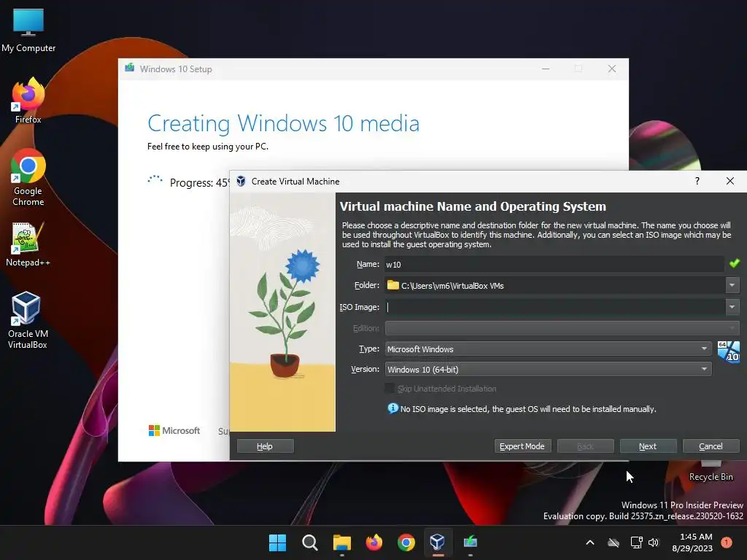Click the flower illustration in the wizard
Image resolution: width=747 pixels, height=560 pixels.
(282, 312)
